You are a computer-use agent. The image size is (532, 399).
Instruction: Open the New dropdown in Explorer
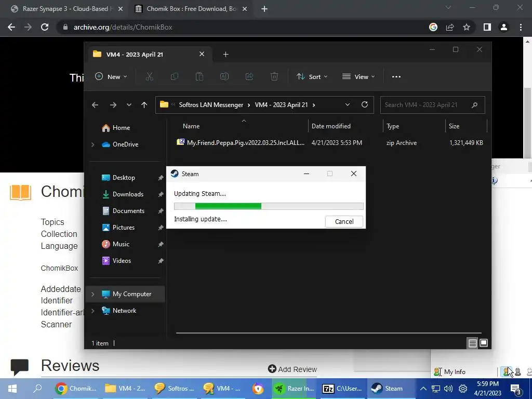111,77
